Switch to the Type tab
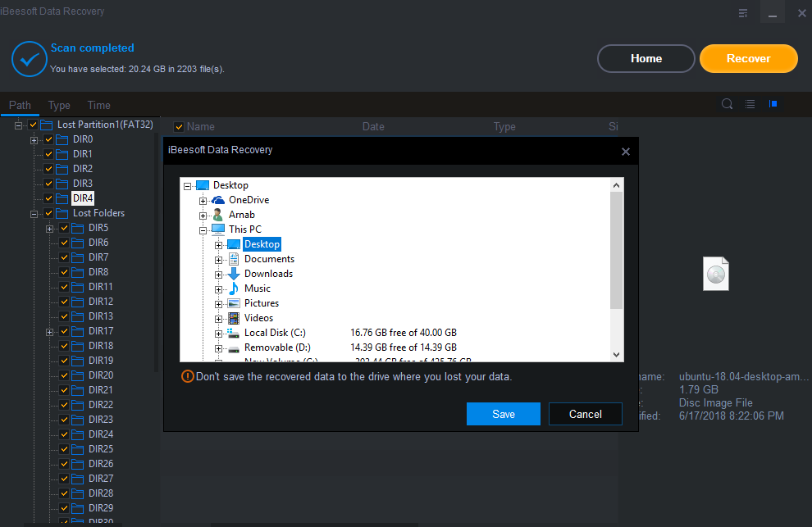812x527 pixels. (59, 106)
